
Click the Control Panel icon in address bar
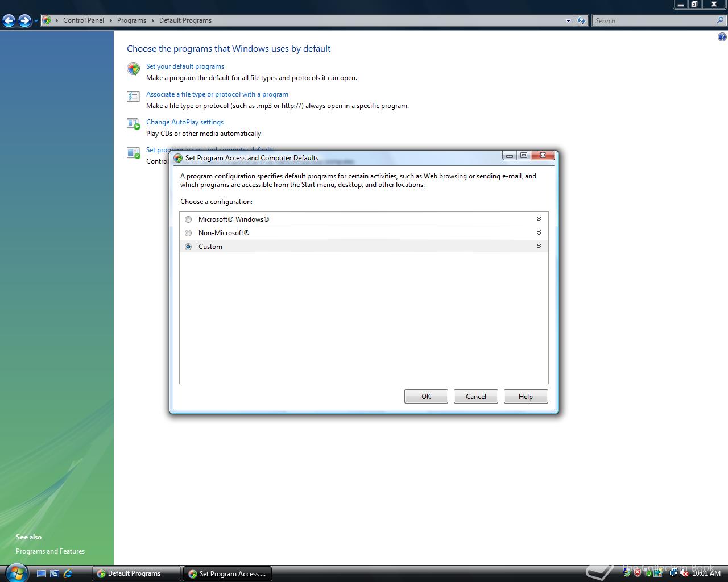(47, 20)
